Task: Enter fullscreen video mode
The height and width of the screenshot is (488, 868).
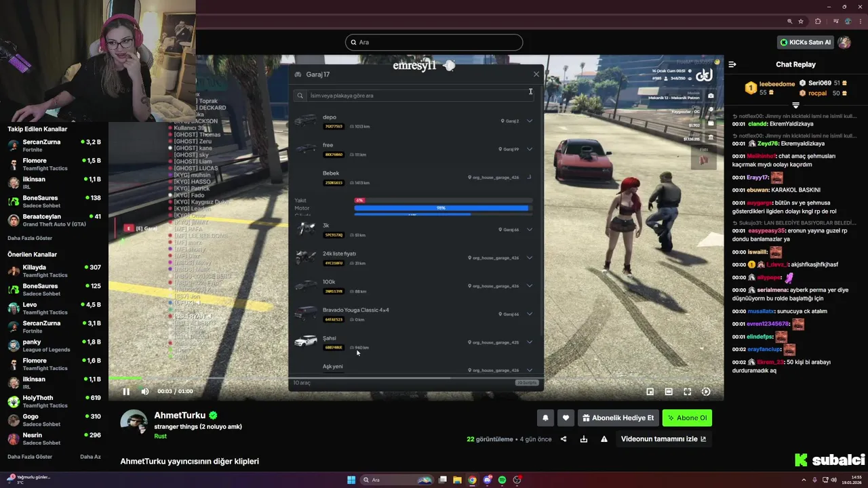Action: pos(687,391)
